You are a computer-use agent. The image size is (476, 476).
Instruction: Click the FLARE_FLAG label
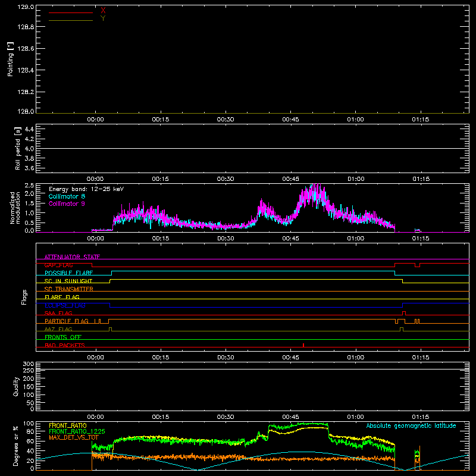(x=62, y=297)
